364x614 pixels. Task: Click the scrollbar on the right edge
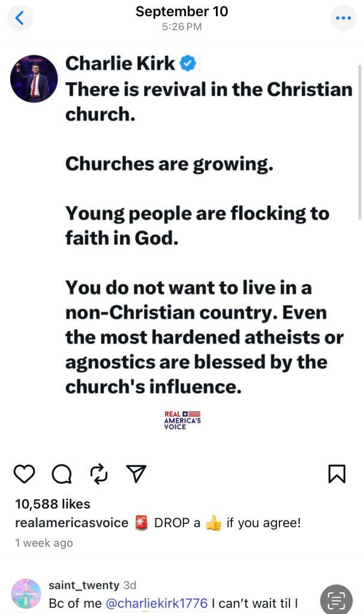coord(360,132)
